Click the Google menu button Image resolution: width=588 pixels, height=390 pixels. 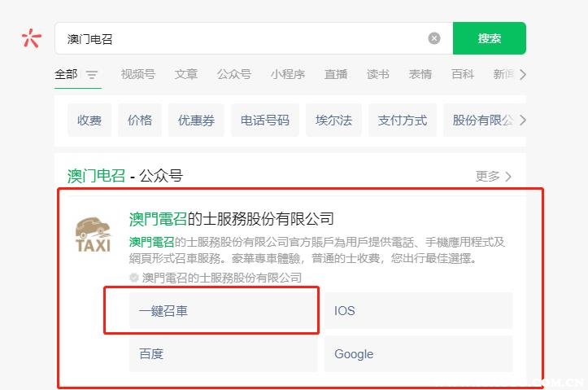pos(418,354)
